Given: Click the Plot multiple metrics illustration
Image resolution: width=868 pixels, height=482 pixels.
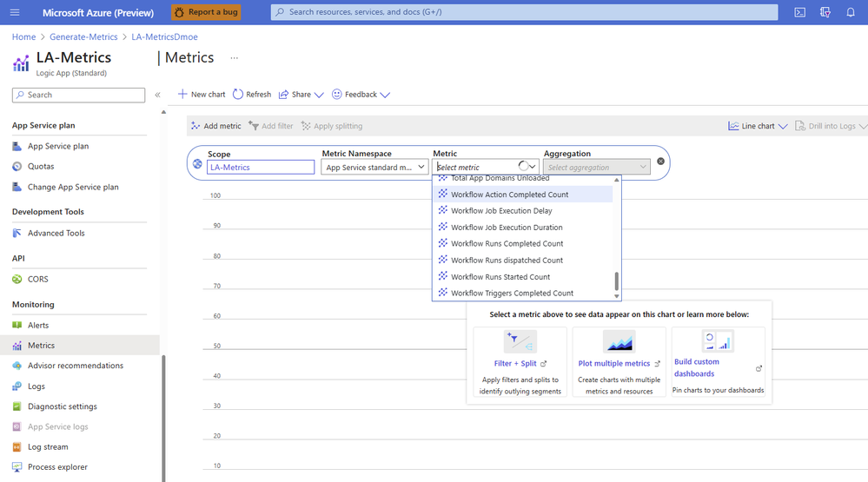Looking at the screenshot, I should coord(619,341).
